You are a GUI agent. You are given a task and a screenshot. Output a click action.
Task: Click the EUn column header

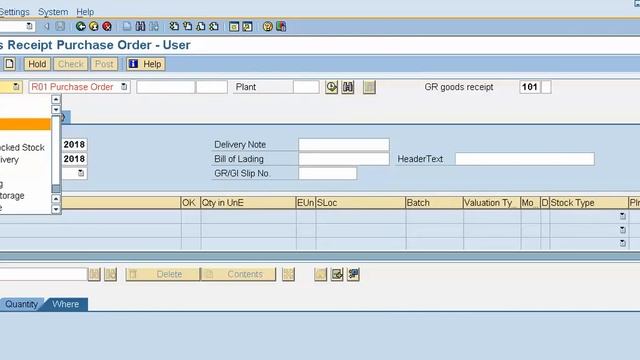coord(306,203)
